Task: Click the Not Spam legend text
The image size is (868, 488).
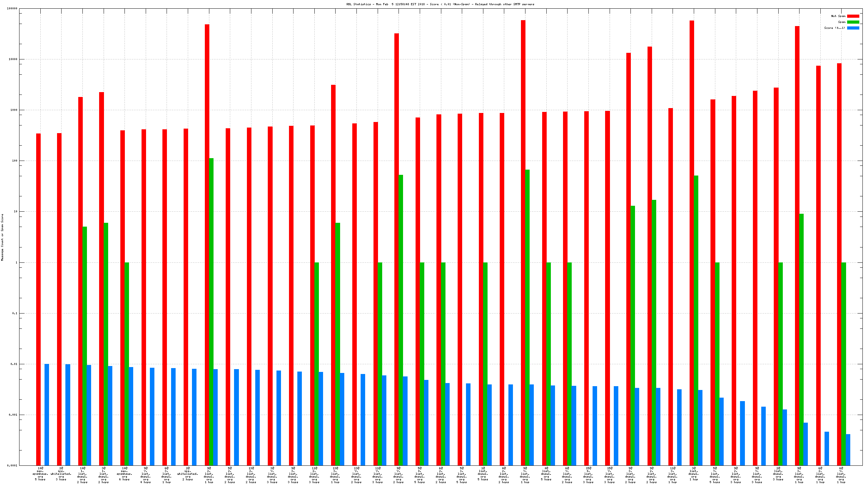Action: (838, 16)
